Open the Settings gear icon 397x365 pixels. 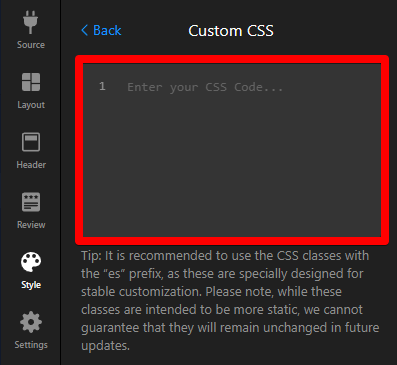(x=31, y=322)
